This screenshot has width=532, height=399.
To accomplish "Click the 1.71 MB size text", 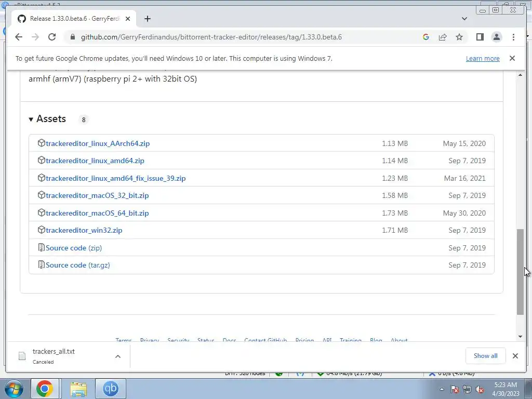I will click(x=395, y=230).
